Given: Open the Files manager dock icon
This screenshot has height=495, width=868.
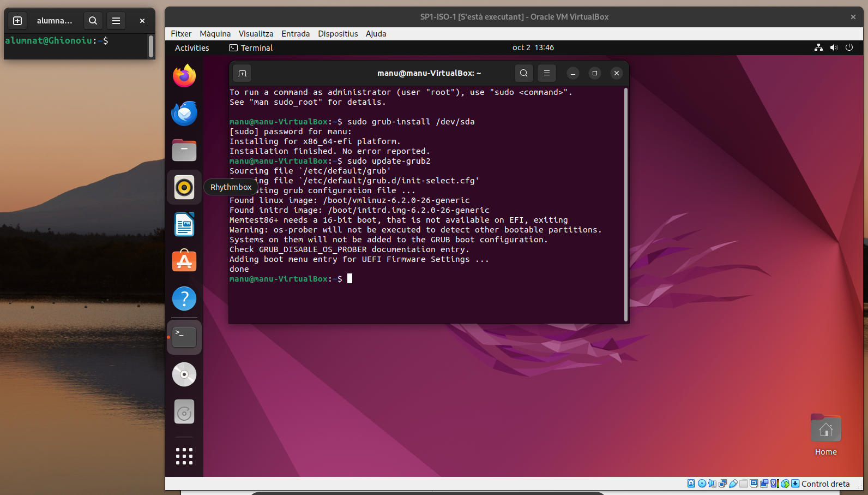Looking at the screenshot, I should (x=184, y=150).
